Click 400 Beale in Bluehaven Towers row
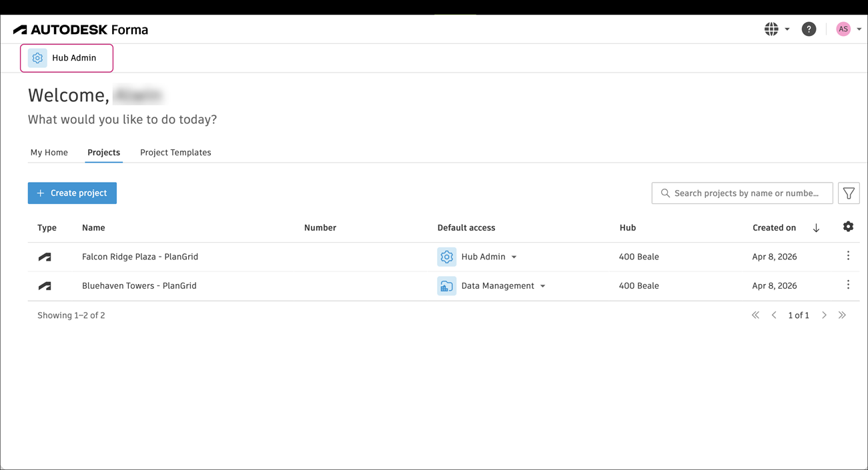Image resolution: width=868 pixels, height=470 pixels. point(638,286)
